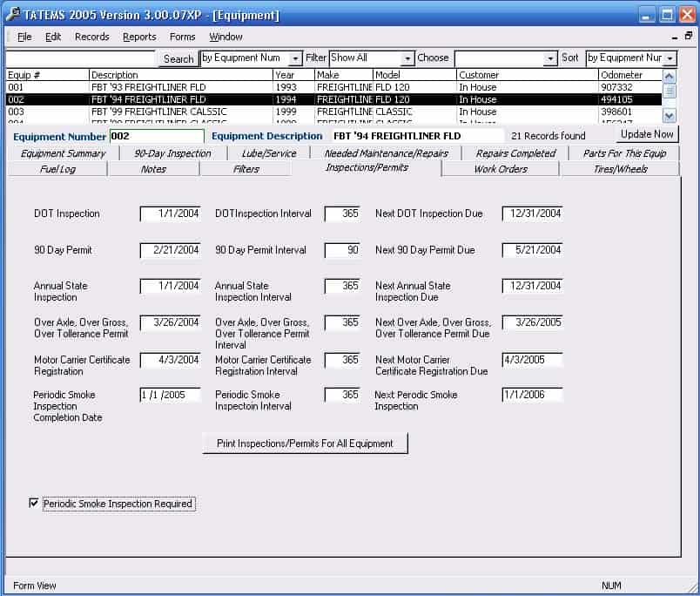Viewport: 700px width, 596px height.
Task: Print Inspections/Permits For All Equipment
Action: tap(305, 444)
